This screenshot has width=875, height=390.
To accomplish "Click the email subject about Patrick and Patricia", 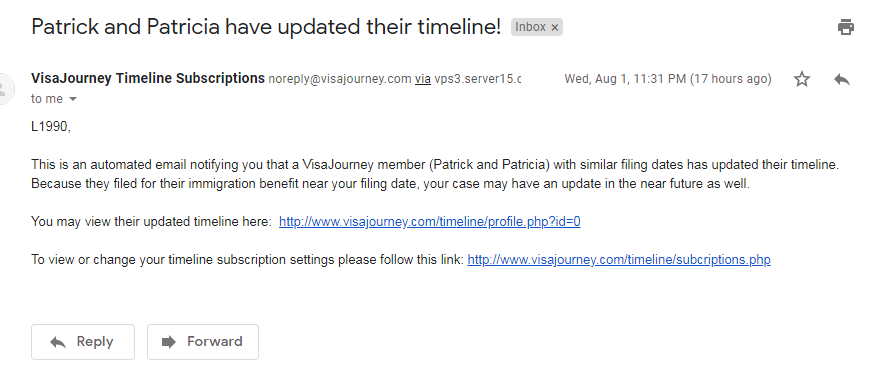I will (x=266, y=27).
